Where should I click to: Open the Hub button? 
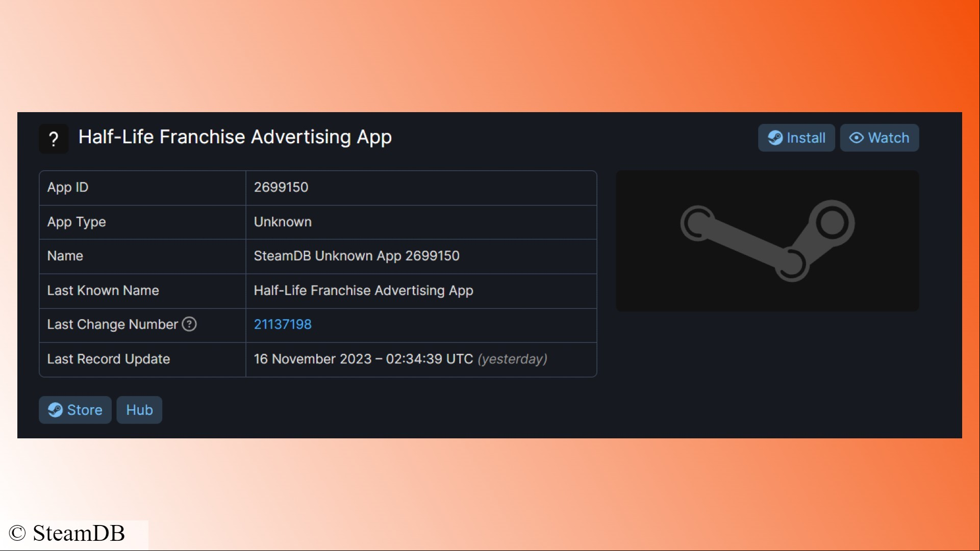click(x=139, y=410)
